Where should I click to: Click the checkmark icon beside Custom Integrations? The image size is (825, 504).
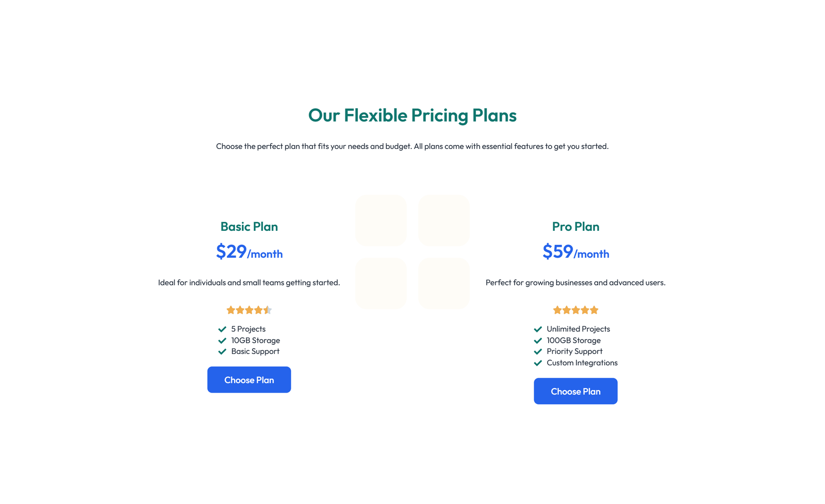click(x=537, y=363)
